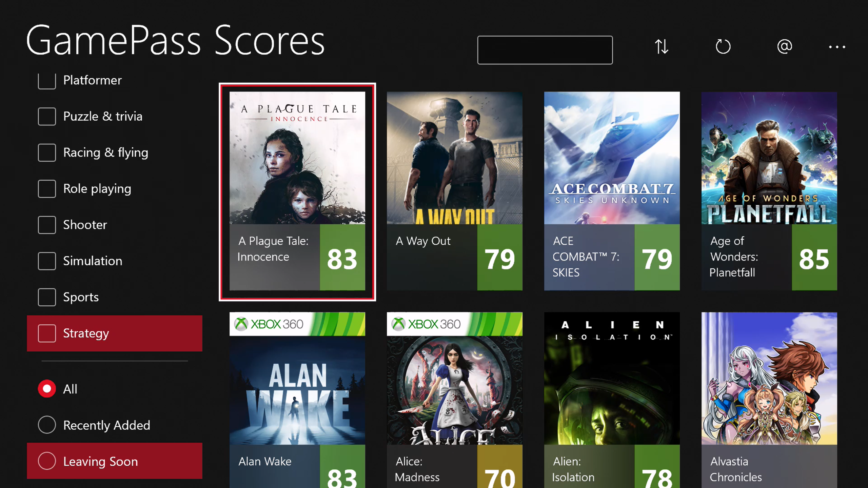Click the sort/order icon at top right
Image resolution: width=868 pixels, height=488 pixels.
[x=661, y=46]
